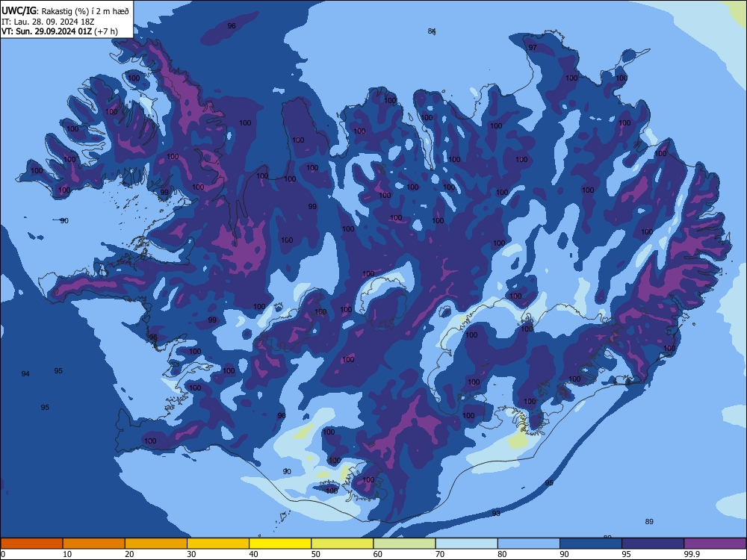
Task: Choose the 30–40 amber legend swatch
Action: [x=218, y=544]
